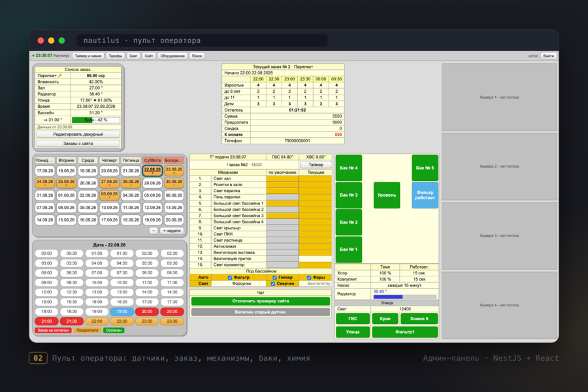Click the green Улица button
This screenshot has height=392, width=588.
(353, 332)
